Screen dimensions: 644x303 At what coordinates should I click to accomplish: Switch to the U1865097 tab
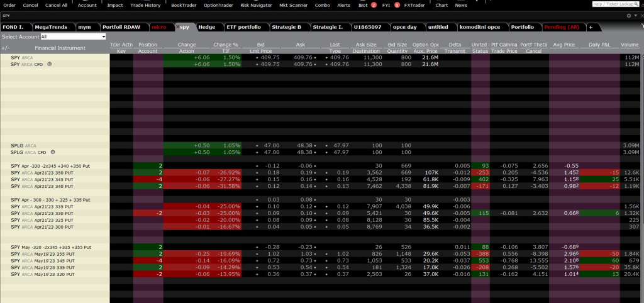(x=367, y=27)
